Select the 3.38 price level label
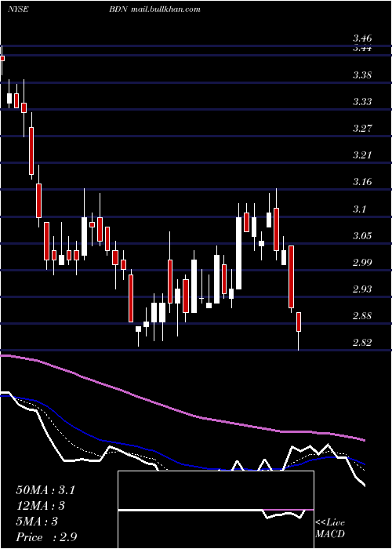The image size is (392, 549). pos(362,75)
